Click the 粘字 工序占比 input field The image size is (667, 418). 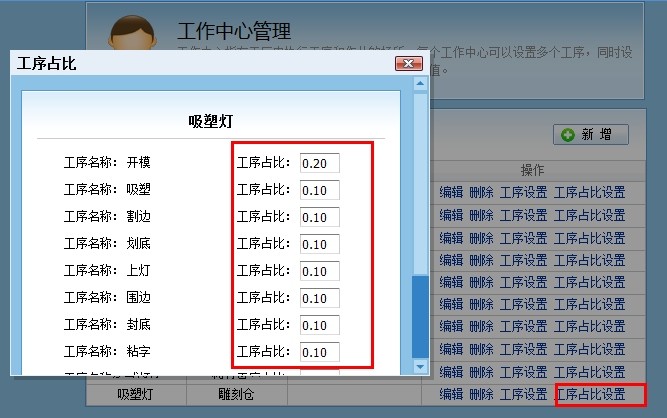(x=319, y=352)
